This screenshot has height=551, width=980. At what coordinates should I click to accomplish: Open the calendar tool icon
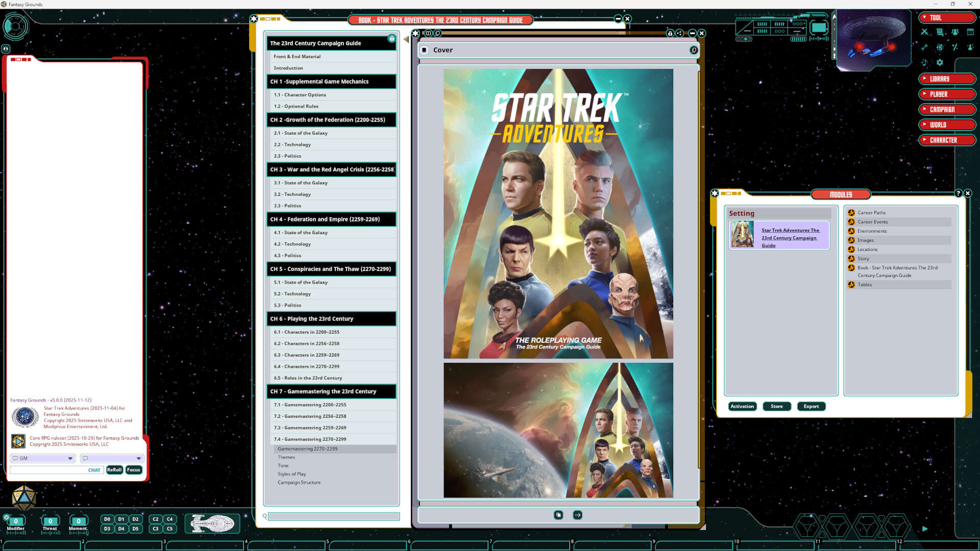pos(970,32)
